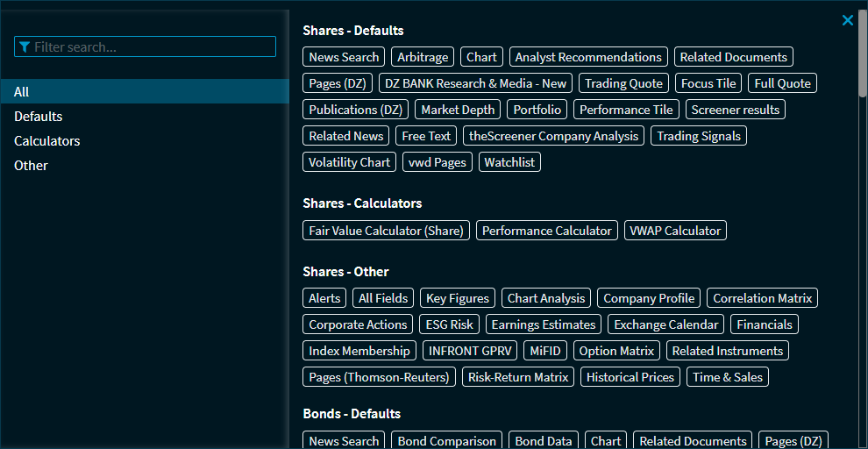Open the Volatility Chart widget
Screen dimensions: 868x449
(349, 162)
